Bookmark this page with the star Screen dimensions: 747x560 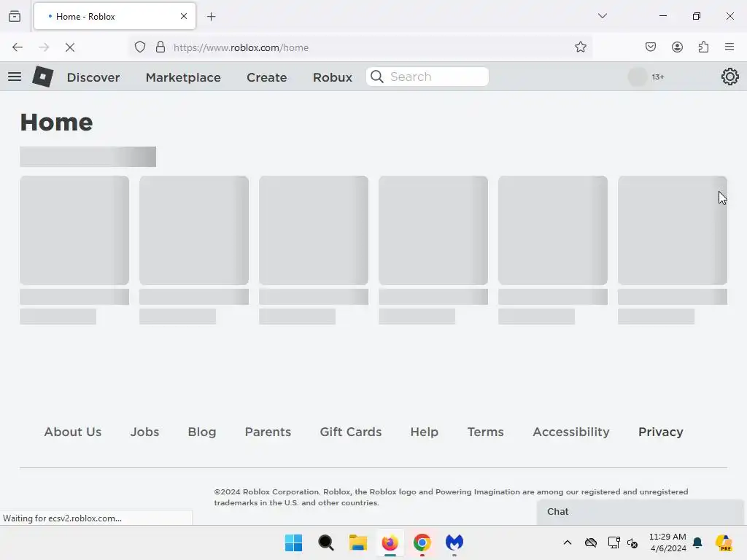coord(580,47)
